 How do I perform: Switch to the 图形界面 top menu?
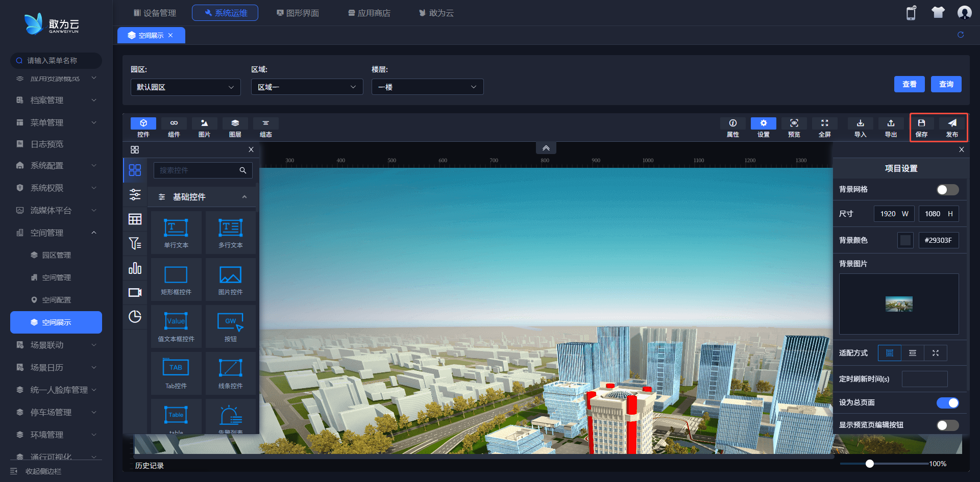(x=298, y=13)
